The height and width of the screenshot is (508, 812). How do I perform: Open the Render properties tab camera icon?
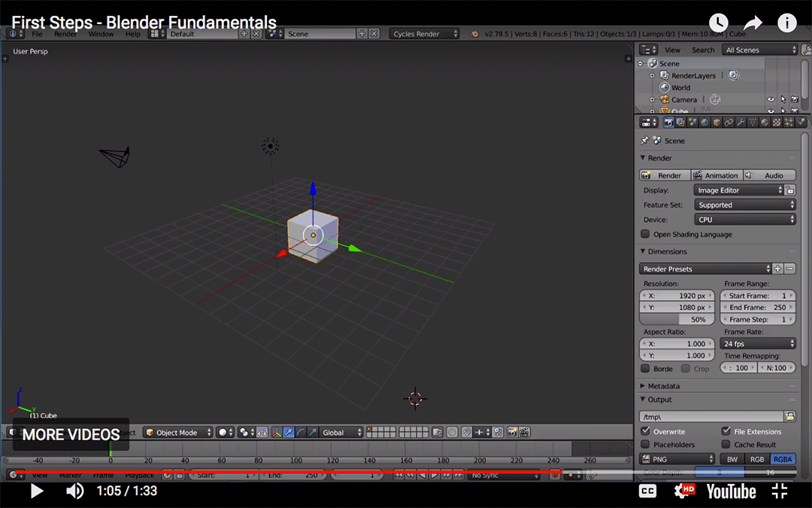[x=669, y=123]
